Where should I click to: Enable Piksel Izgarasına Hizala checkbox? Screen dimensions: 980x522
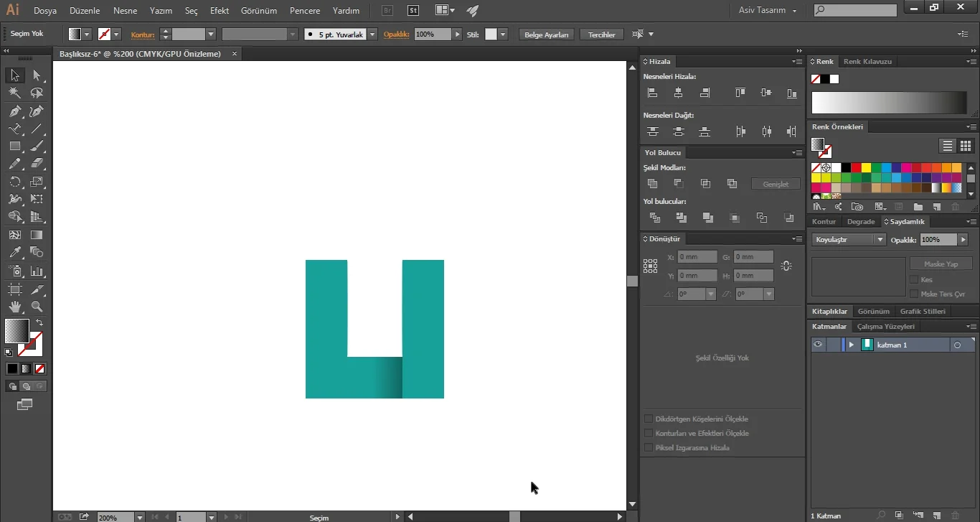[x=649, y=447]
